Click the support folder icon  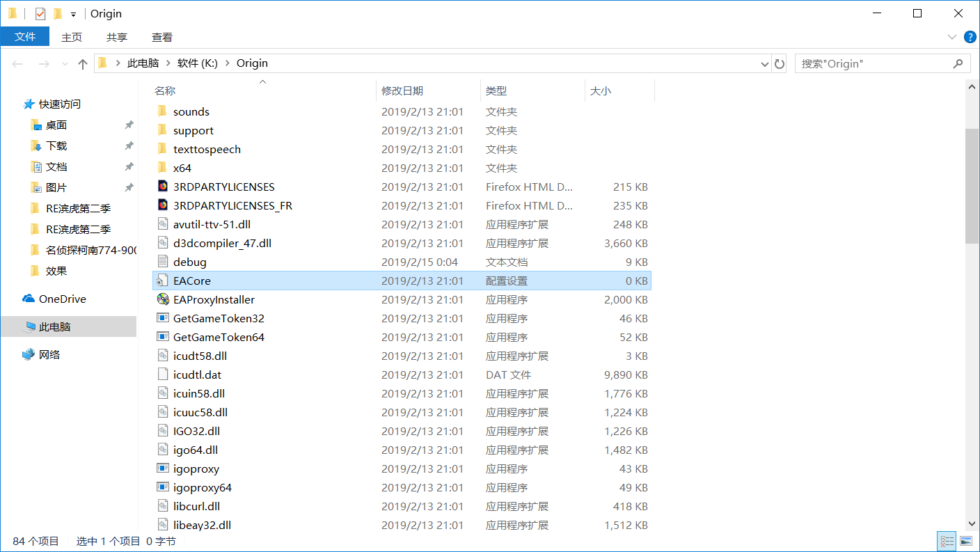(x=162, y=130)
